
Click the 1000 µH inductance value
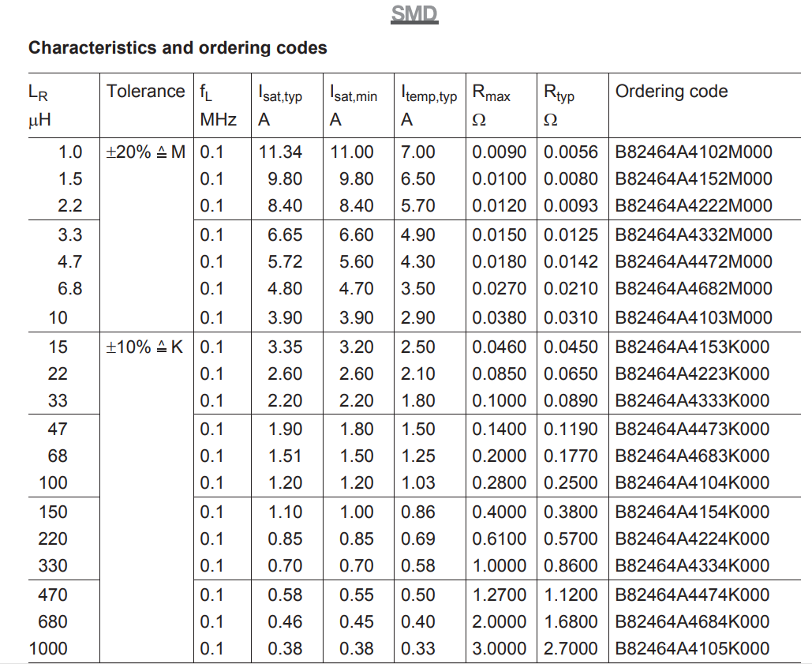click(49, 649)
